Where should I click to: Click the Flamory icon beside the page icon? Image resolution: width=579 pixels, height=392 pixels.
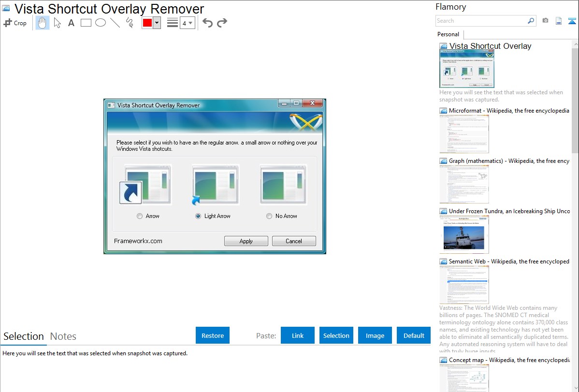[x=572, y=21]
